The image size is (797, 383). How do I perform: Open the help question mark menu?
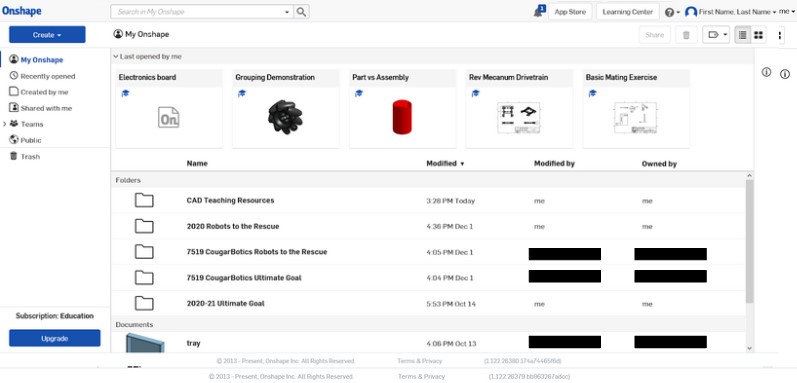point(669,12)
